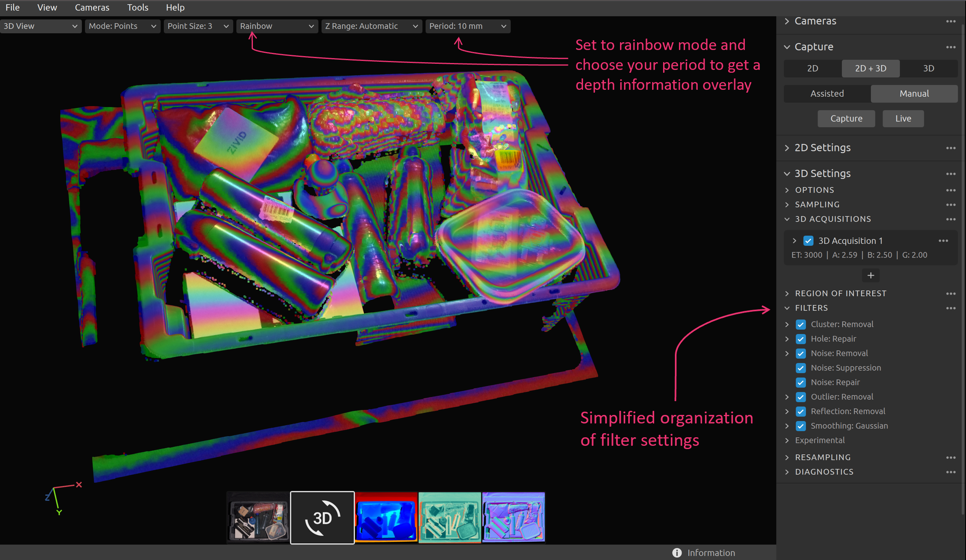The width and height of the screenshot is (966, 560).
Task: Open the Cameras panel options menu
Action: point(951,22)
